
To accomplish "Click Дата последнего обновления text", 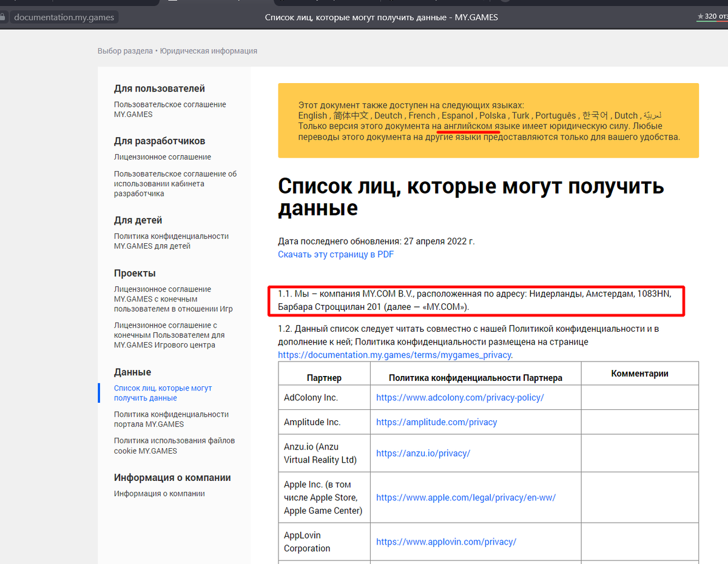I will pyautogui.click(x=376, y=241).
